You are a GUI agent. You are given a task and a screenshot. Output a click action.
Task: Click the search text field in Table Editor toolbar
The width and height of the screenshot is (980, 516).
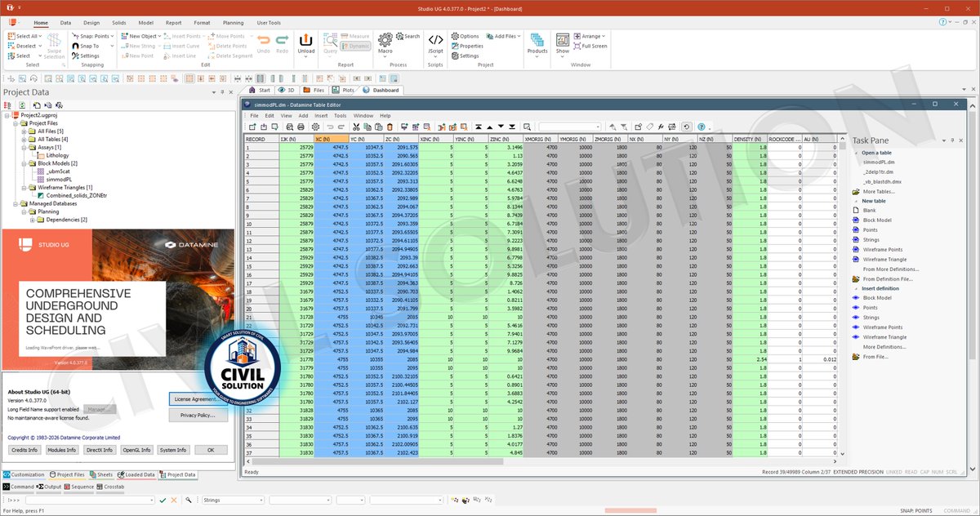[569, 127]
